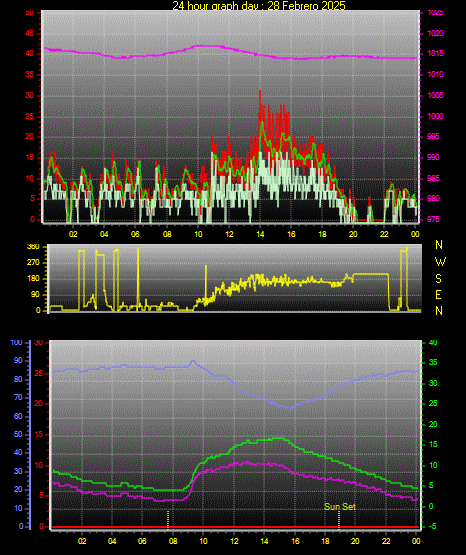Click the 12 hour label under top graph
This screenshot has width=466, height=555.
click(x=229, y=234)
